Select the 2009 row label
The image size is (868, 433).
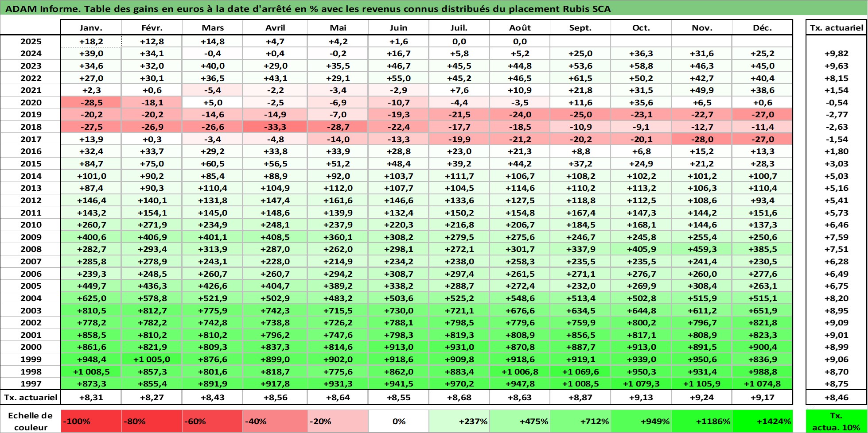click(31, 237)
